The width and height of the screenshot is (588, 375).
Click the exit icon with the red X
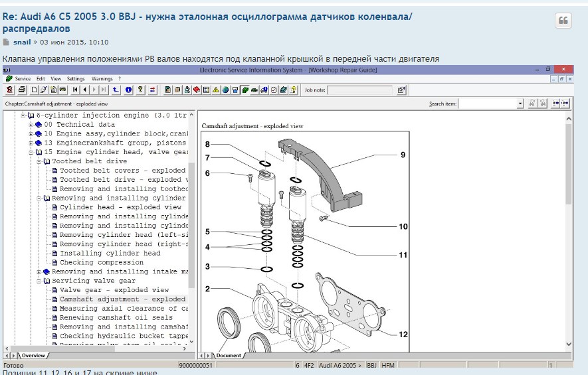9,90
